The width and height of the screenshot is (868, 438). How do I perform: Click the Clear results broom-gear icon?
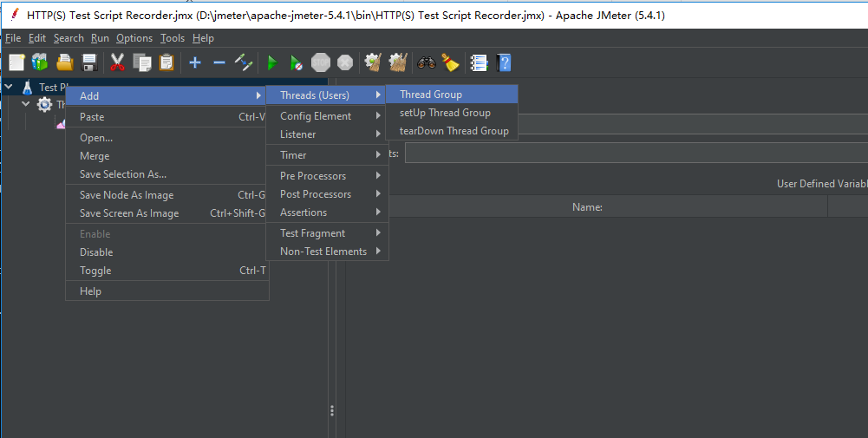pyautogui.click(x=373, y=62)
